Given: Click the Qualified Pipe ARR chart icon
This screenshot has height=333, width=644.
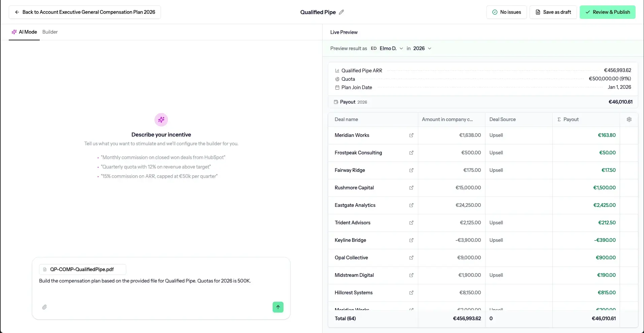Looking at the screenshot, I should point(337,71).
